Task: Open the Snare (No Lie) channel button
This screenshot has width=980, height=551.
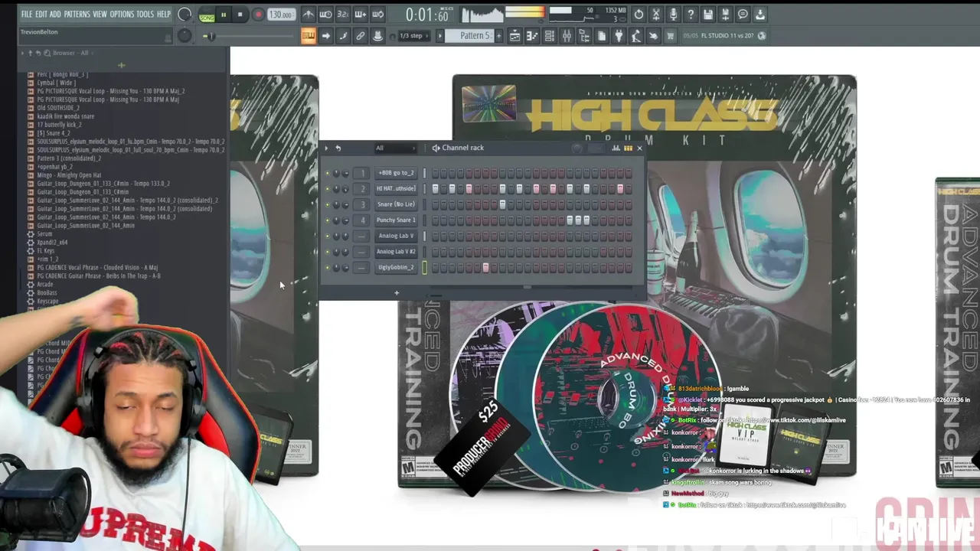Action: (396, 204)
